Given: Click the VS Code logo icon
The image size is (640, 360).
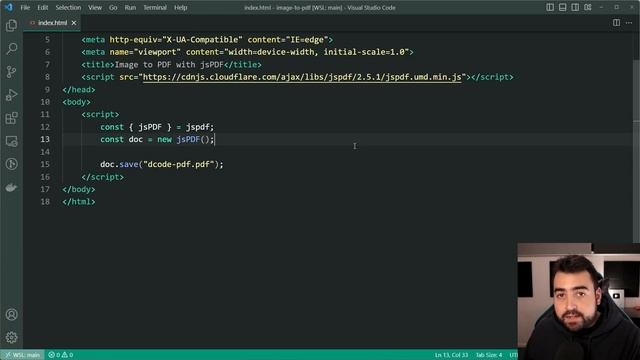Looking at the screenshot, I should (9, 7).
